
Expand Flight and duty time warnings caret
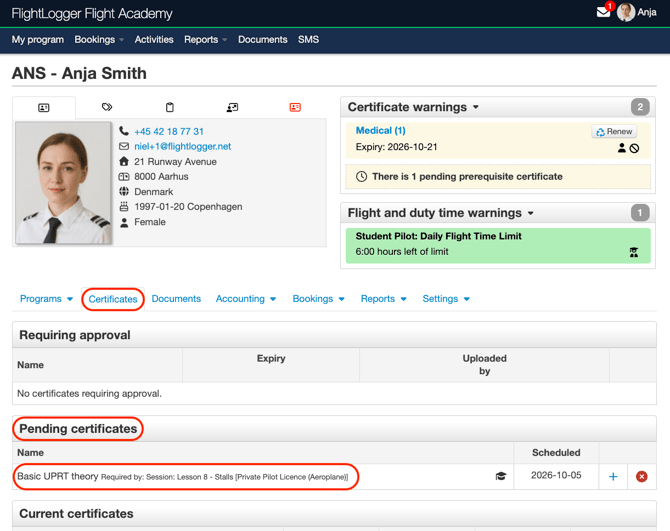click(x=531, y=213)
